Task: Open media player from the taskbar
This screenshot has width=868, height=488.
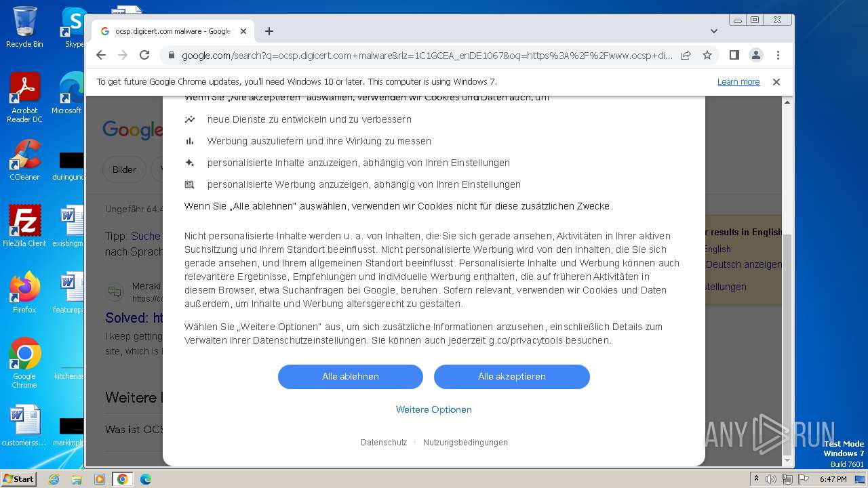Action: coord(100,479)
